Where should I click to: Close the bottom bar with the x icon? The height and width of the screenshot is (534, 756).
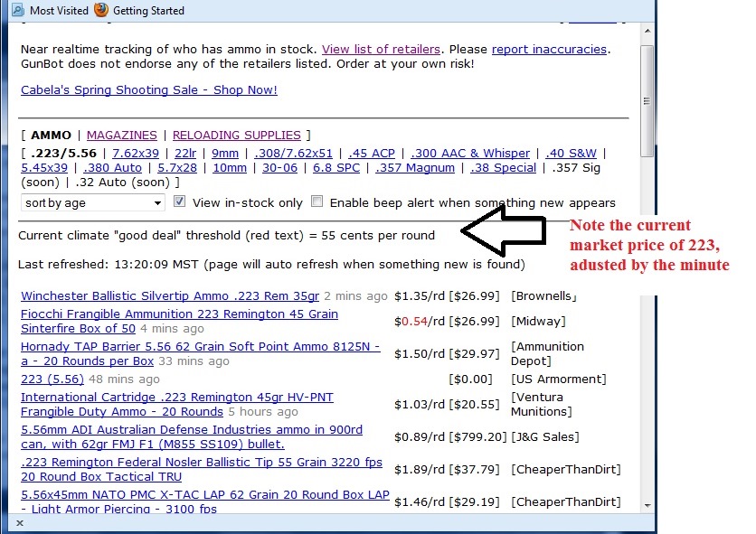click(x=20, y=523)
